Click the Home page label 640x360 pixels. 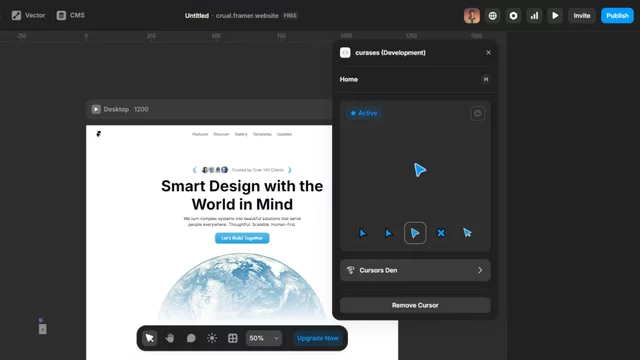pos(349,79)
